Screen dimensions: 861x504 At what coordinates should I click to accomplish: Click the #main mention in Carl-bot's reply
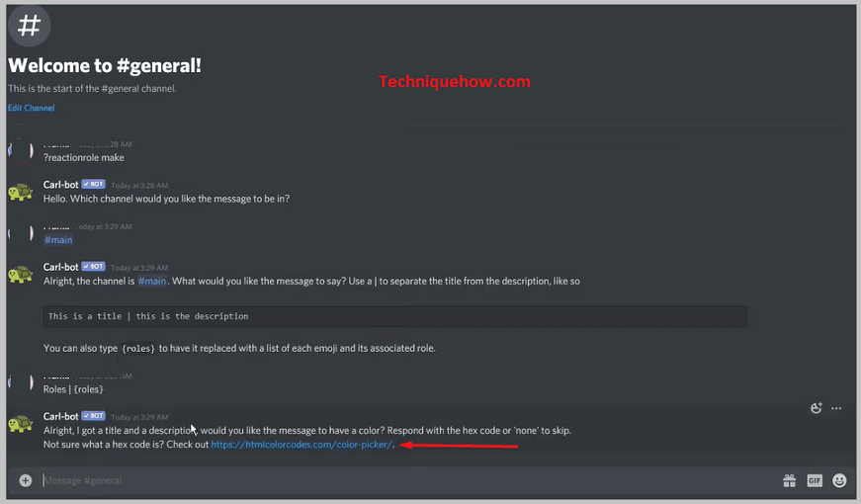coord(152,281)
